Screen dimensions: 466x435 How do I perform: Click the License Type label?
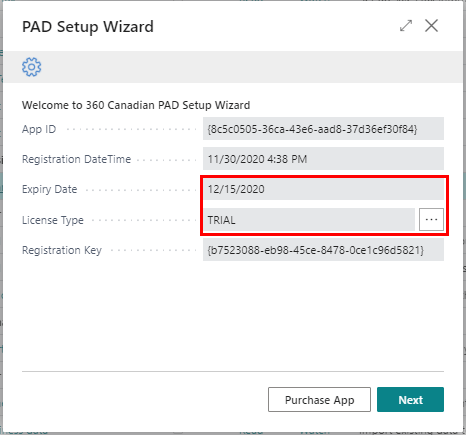point(53,220)
